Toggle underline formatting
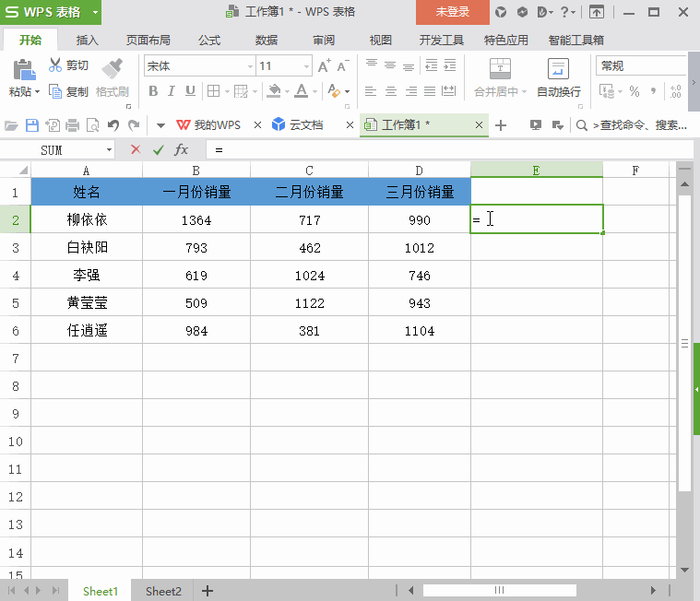 190,91
